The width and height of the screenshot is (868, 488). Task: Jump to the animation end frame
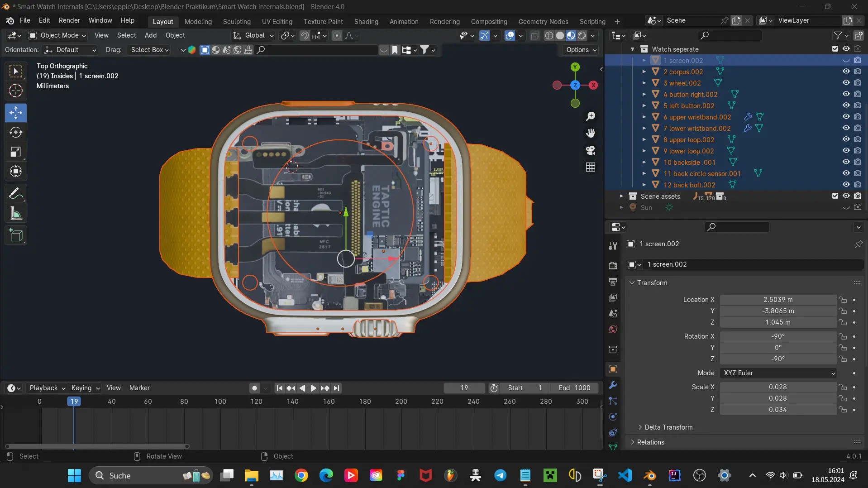pyautogui.click(x=336, y=388)
